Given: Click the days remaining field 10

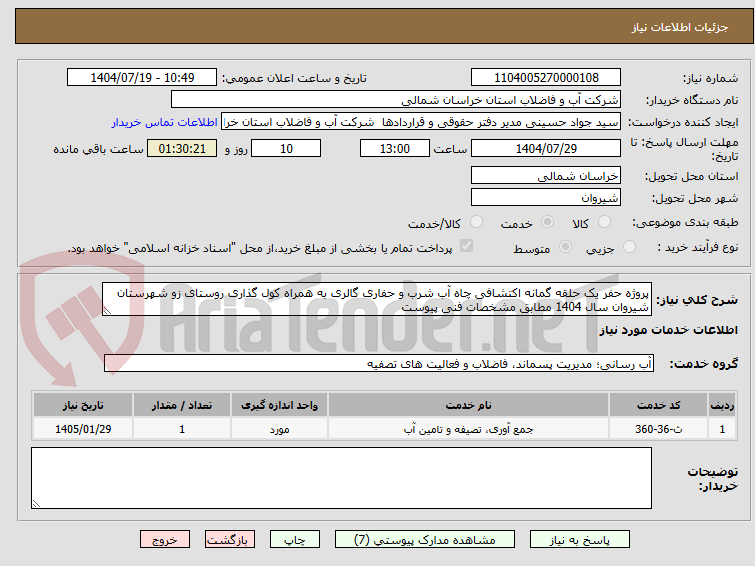Looking at the screenshot, I should (x=286, y=148).
